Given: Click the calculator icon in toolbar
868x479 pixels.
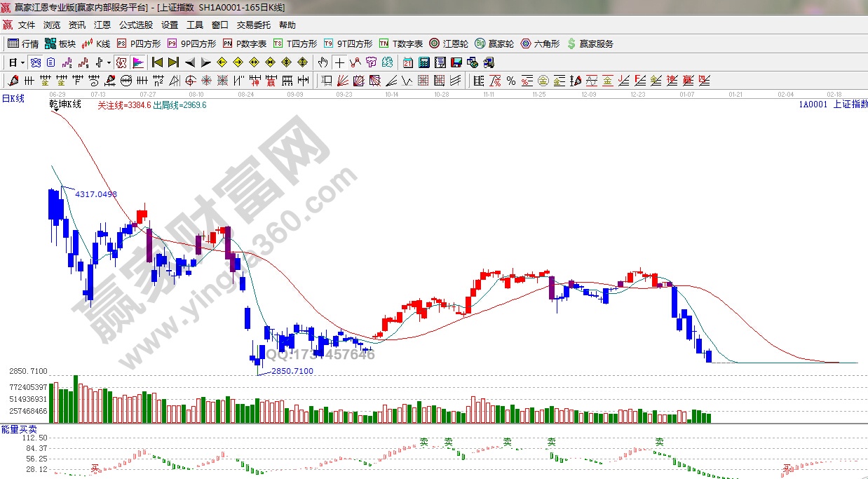Looking at the screenshot, I should pos(423,62).
